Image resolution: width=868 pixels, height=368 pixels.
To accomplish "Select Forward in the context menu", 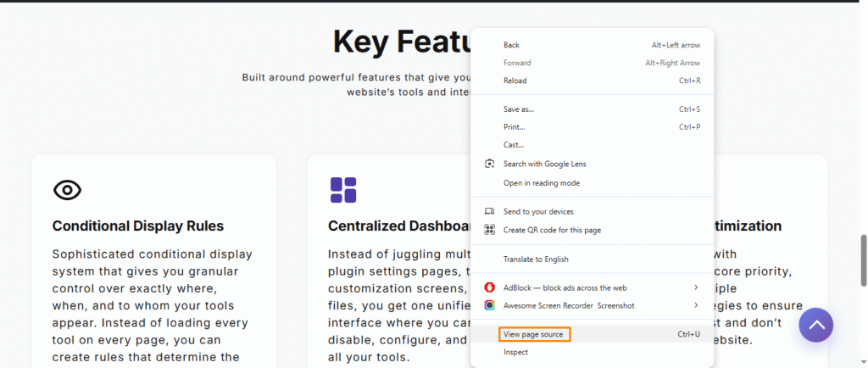I will click(593, 63).
